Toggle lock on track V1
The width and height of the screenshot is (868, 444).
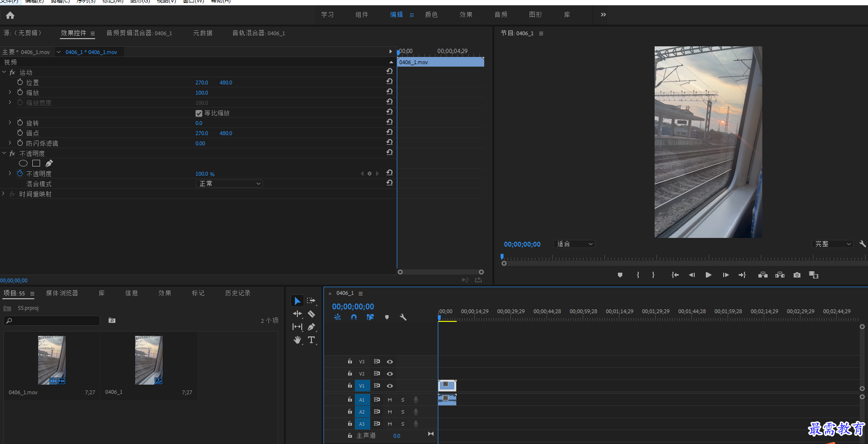[350, 385]
